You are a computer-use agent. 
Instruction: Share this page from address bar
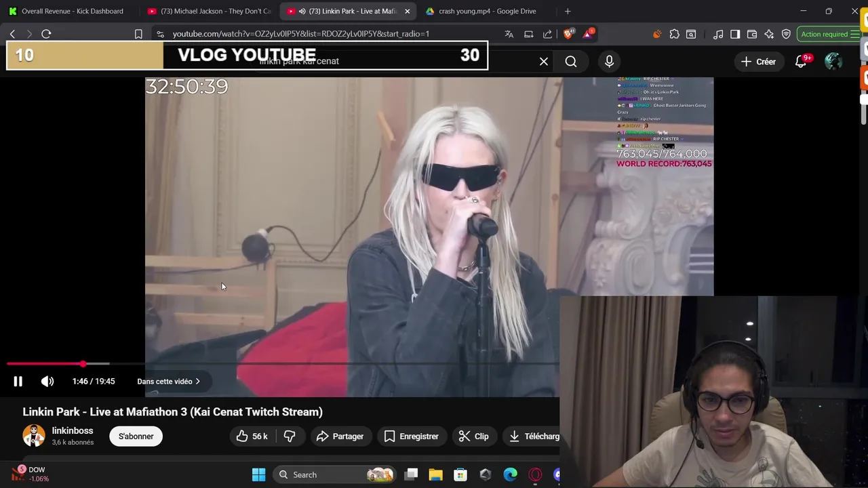(547, 34)
